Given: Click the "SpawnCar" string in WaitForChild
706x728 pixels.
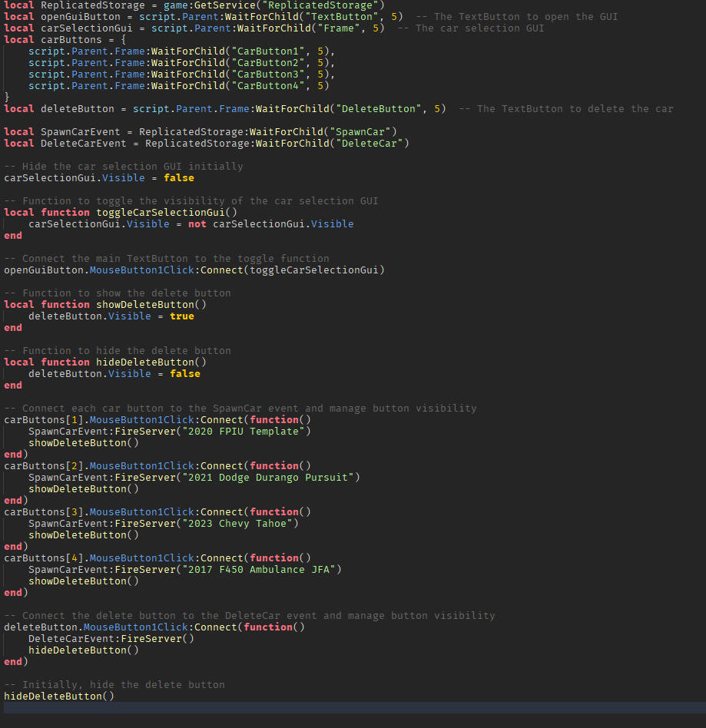Looking at the screenshot, I should point(362,131).
